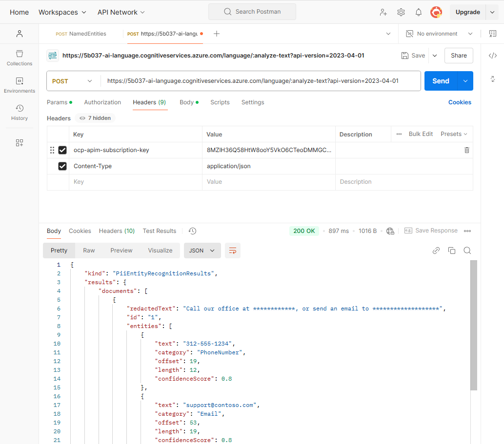Screen dimensions: 504x444
Task: Search within the response body
Action: pyautogui.click(x=467, y=251)
